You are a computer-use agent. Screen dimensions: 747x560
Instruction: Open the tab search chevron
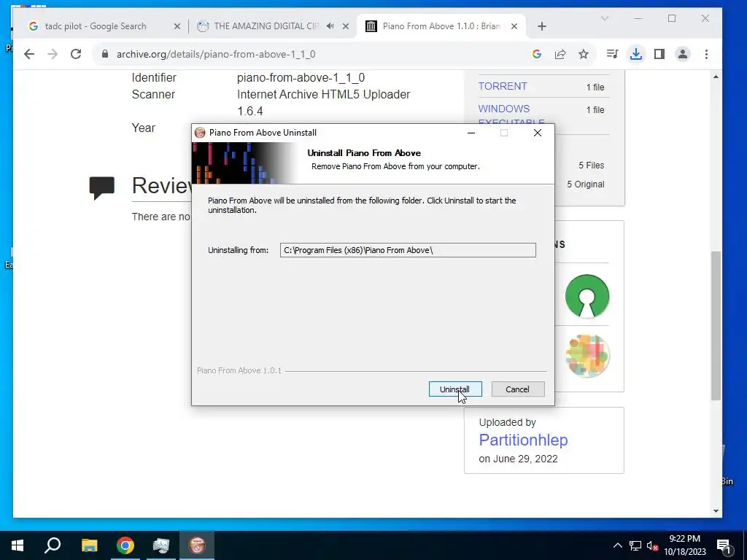click(x=605, y=18)
